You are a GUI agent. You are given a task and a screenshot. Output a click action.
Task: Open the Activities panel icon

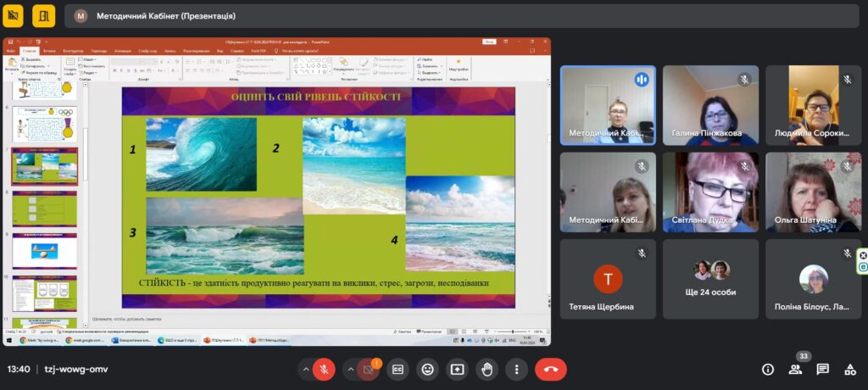point(850,370)
